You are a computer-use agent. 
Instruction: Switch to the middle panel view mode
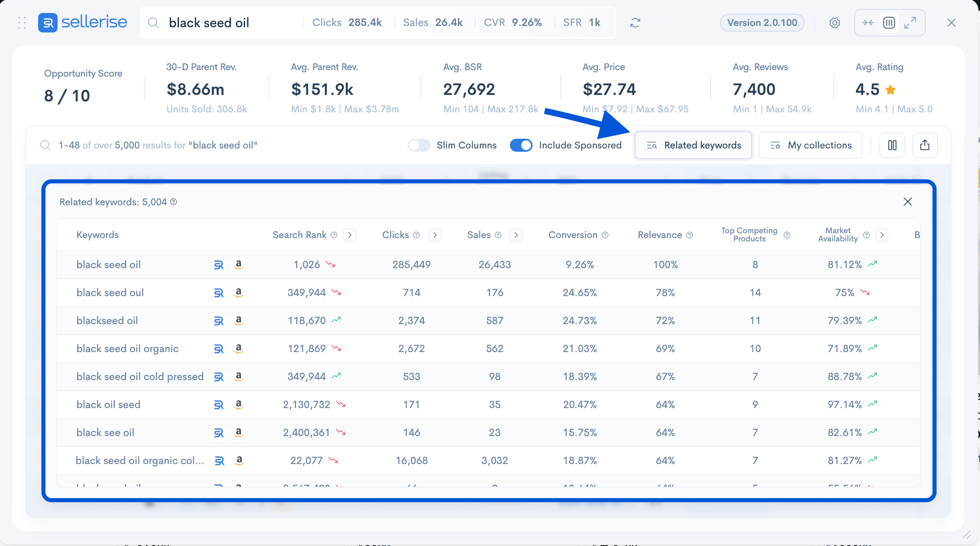tap(889, 23)
